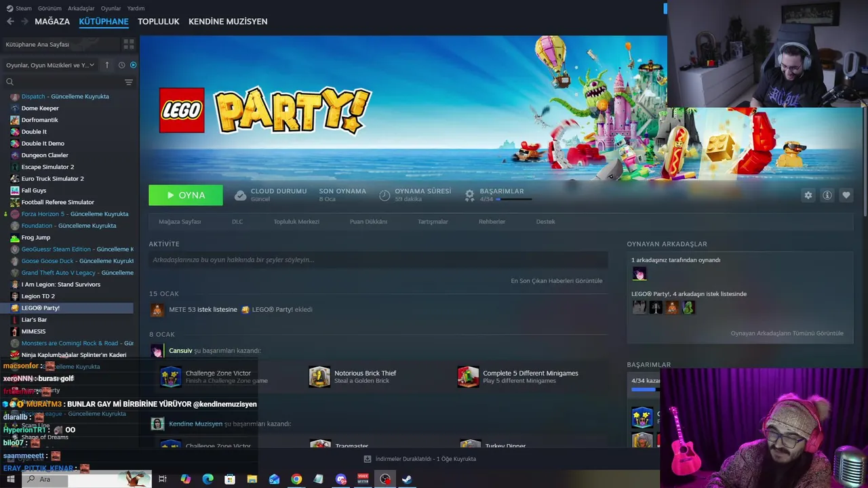
Task: Click Complete 5 Different Minigames achievement icon
Action: pyautogui.click(x=468, y=377)
